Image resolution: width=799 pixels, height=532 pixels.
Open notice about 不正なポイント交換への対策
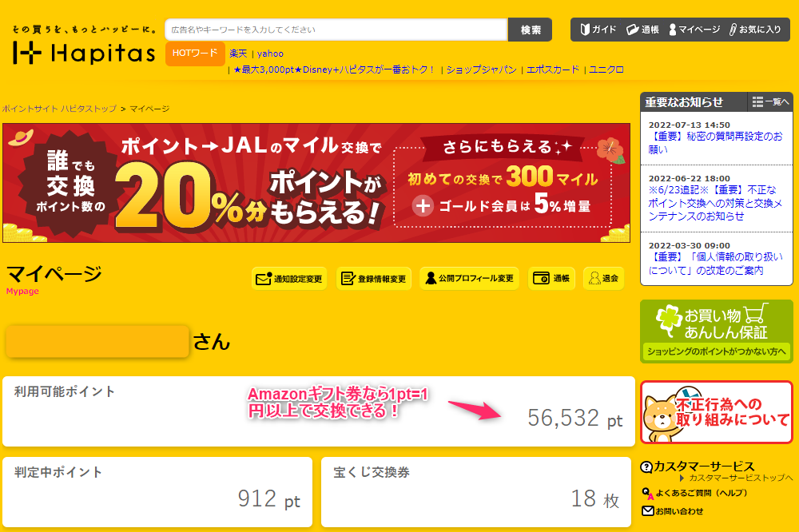[715, 203]
